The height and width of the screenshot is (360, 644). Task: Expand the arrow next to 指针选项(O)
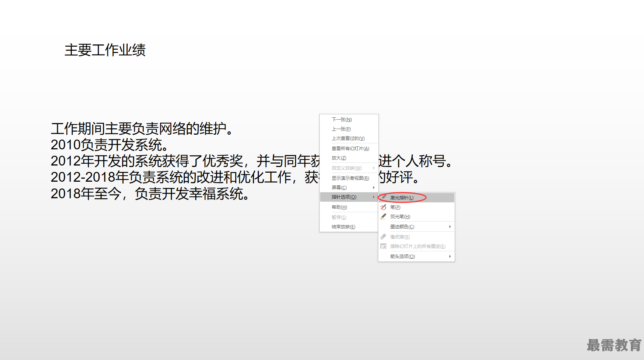(x=374, y=197)
